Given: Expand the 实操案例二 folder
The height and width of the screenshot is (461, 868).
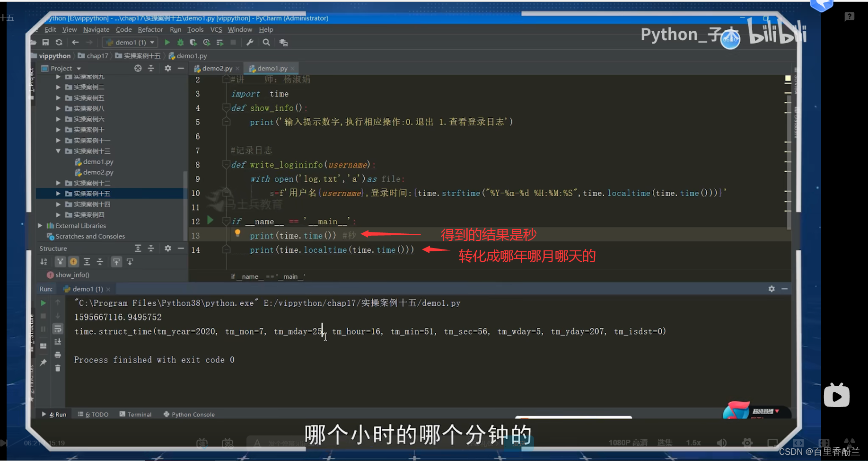Looking at the screenshot, I should (58, 87).
